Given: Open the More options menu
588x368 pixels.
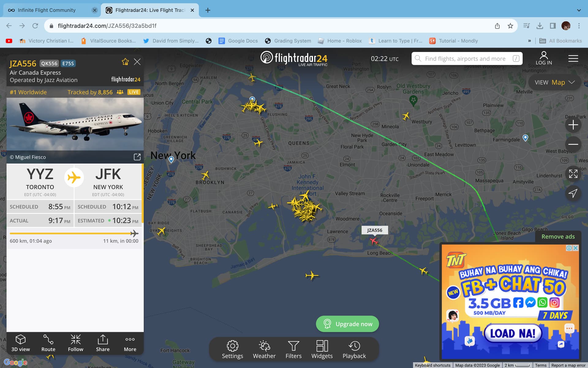Looking at the screenshot, I should pyautogui.click(x=130, y=343).
